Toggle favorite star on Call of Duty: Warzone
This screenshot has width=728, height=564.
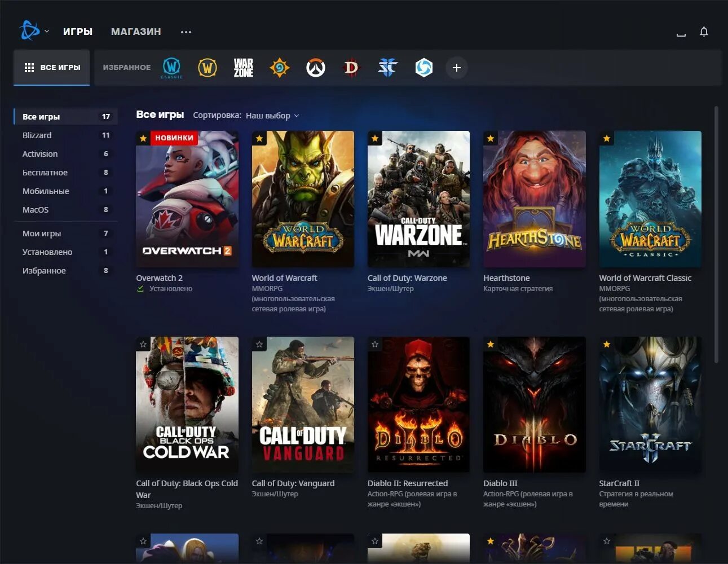(375, 138)
